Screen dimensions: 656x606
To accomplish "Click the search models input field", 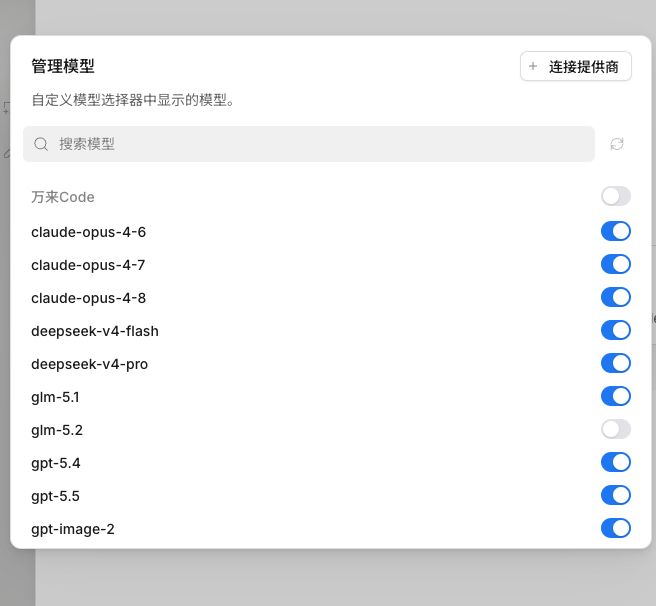I will pos(309,144).
